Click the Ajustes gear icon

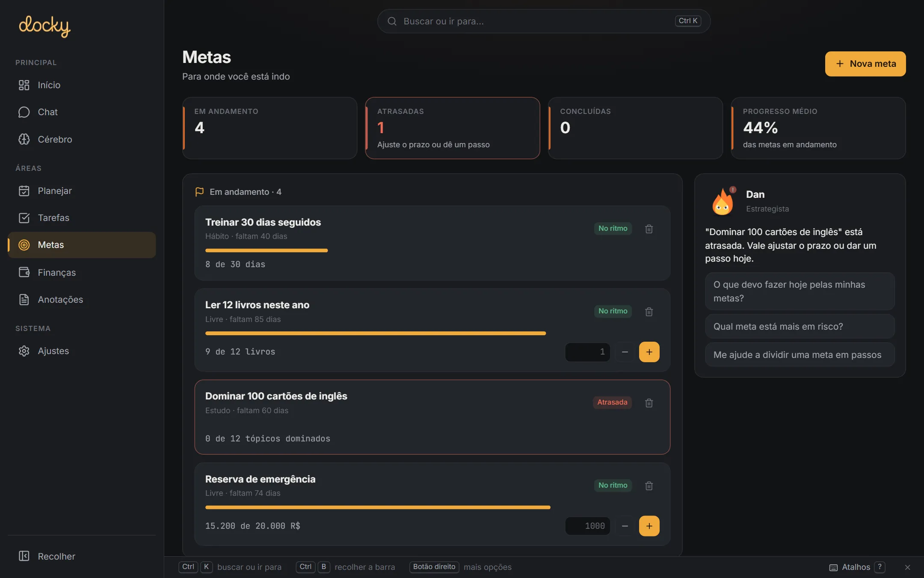24,351
